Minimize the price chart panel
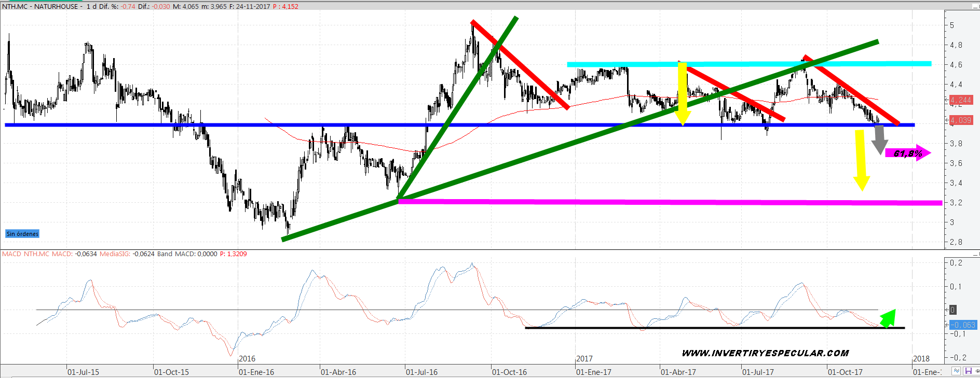Viewport: 980px width, 378px height. [x=975, y=6]
